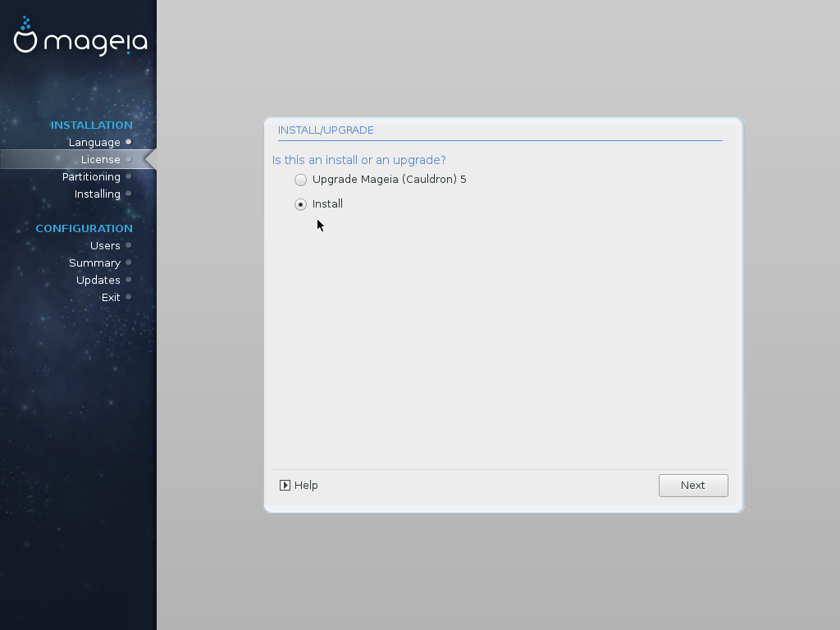Select the Language step in sidebar
Image resolution: width=840 pixels, height=630 pixels.
tap(94, 143)
